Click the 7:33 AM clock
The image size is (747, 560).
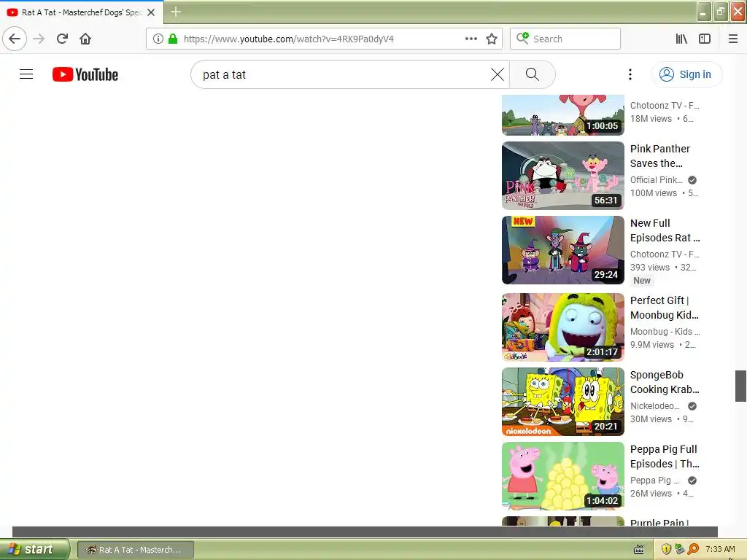(720, 550)
